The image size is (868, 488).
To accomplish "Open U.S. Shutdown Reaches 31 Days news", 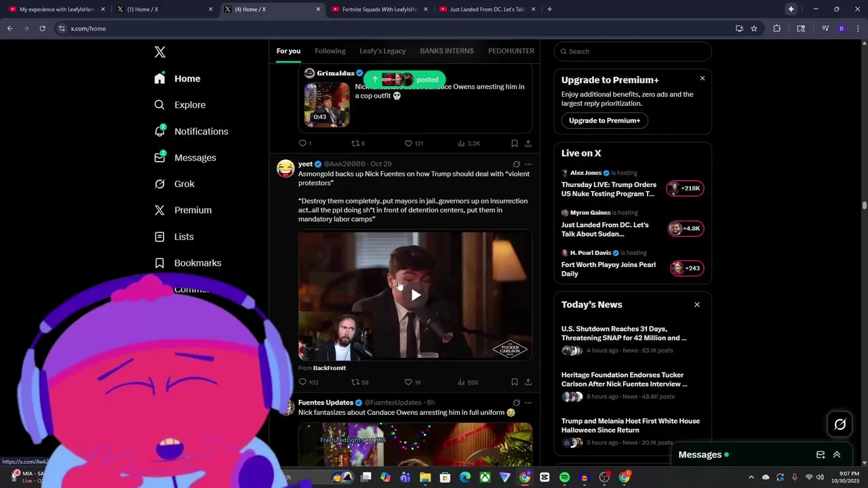I will [x=624, y=333].
